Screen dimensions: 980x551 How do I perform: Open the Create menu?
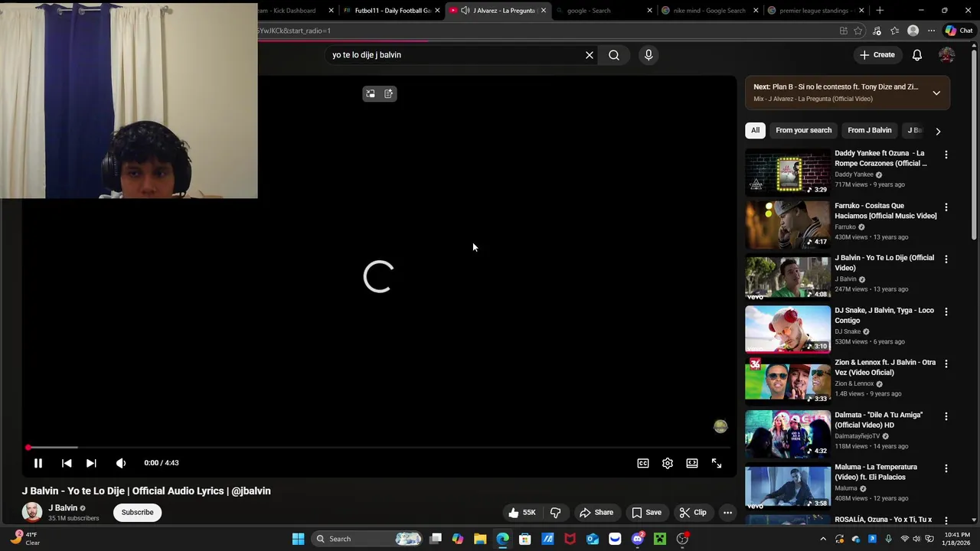click(877, 55)
